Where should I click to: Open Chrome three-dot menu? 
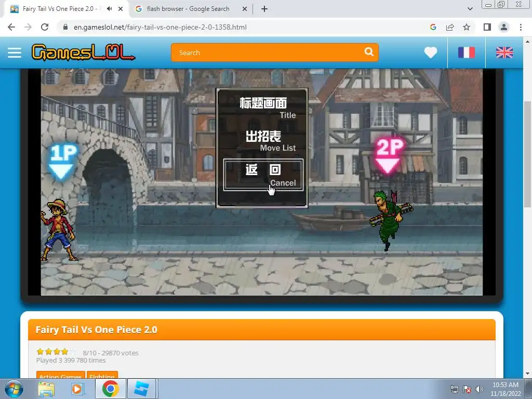[x=521, y=27]
